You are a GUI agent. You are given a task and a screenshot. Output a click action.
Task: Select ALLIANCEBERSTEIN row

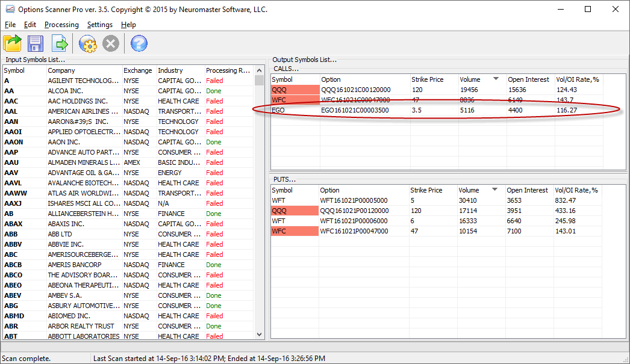(128, 214)
